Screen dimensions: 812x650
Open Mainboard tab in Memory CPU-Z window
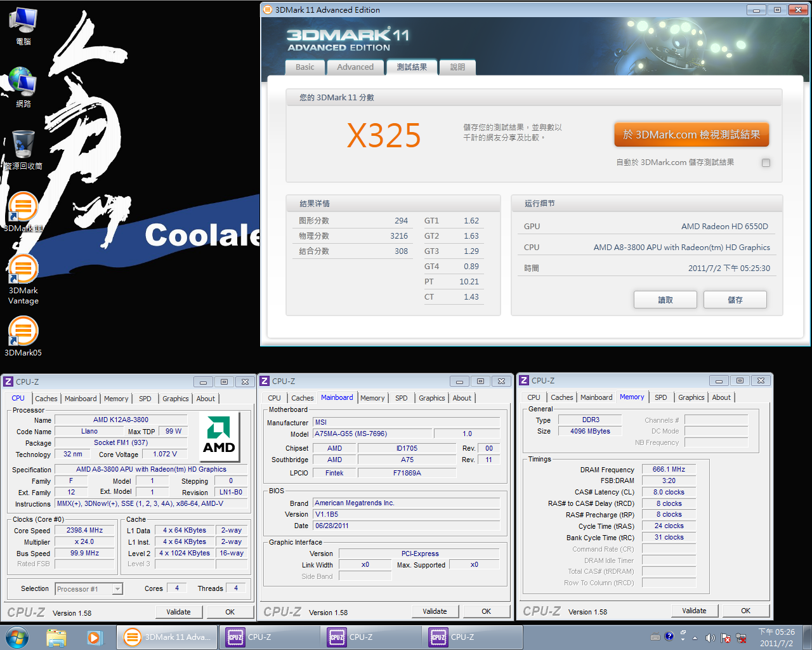[596, 397]
